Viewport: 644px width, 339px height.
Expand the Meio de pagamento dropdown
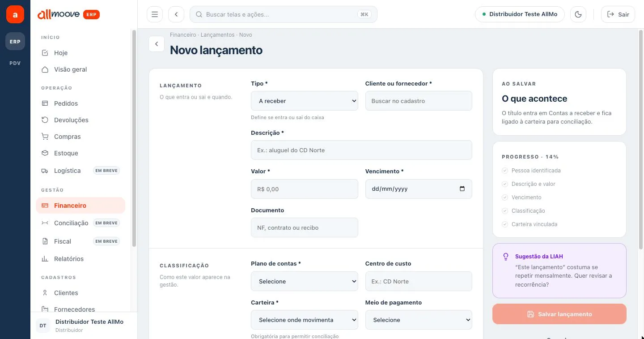pyautogui.click(x=419, y=320)
